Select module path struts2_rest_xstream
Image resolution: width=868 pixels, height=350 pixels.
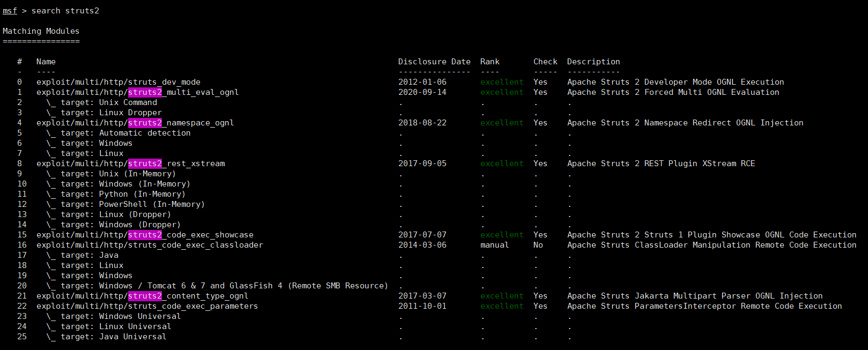tap(131, 163)
